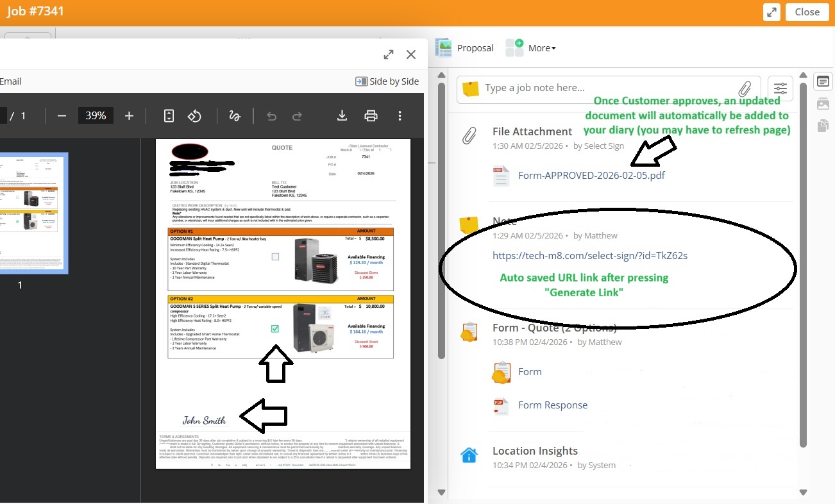Rotate the PDF document
Screen dimensions: 835x504
(194, 116)
